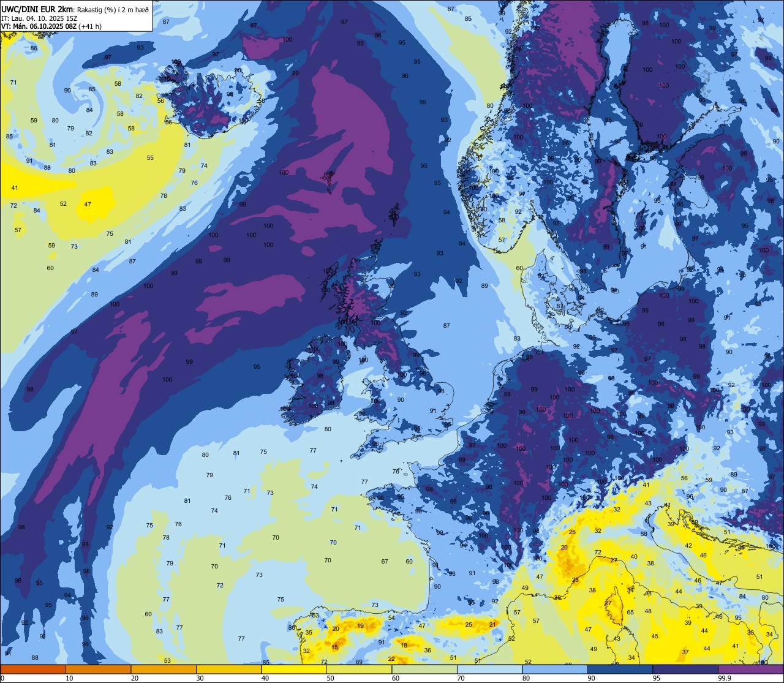Click the 95–99.9 indigo legend swatch

click(685, 669)
